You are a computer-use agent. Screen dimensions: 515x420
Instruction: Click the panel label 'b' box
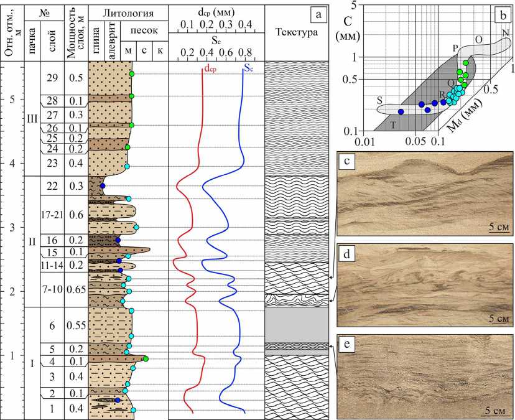[x=503, y=16]
